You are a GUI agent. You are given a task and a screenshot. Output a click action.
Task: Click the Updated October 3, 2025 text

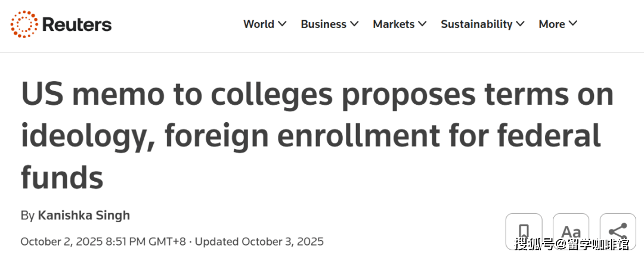(259, 241)
